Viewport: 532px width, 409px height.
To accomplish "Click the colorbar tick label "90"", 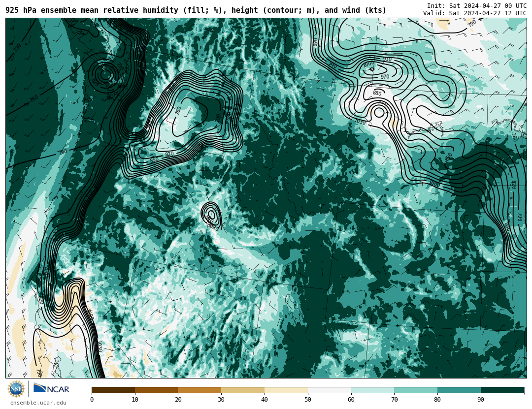I will tap(481, 400).
